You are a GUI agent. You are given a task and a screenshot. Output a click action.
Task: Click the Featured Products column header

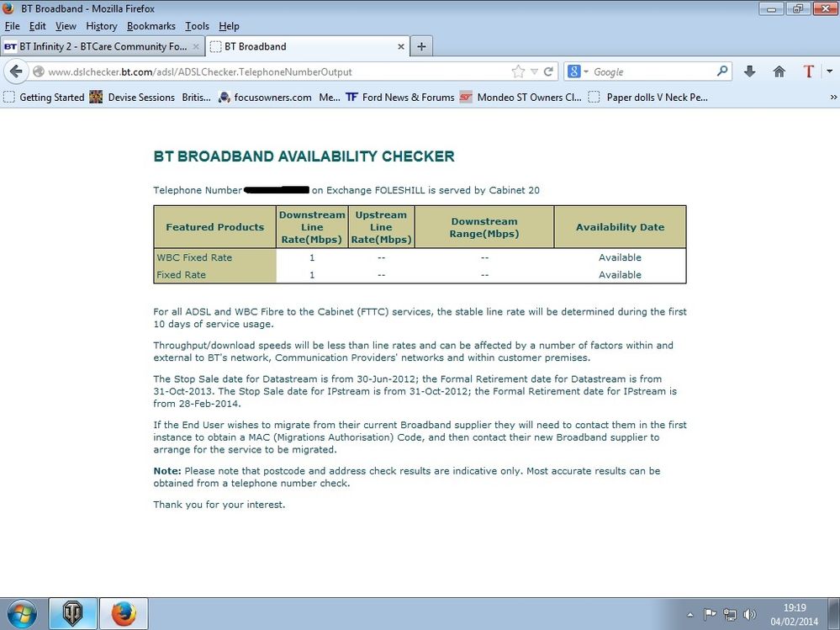pyautogui.click(x=214, y=226)
